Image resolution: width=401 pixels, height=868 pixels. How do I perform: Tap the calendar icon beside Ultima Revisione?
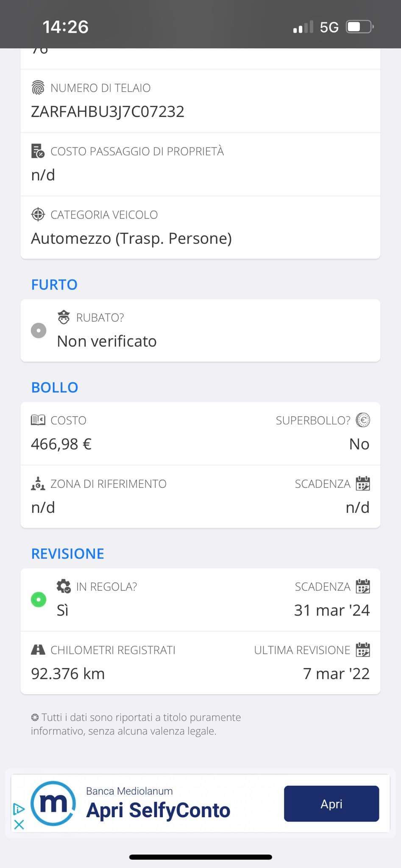pyautogui.click(x=363, y=650)
